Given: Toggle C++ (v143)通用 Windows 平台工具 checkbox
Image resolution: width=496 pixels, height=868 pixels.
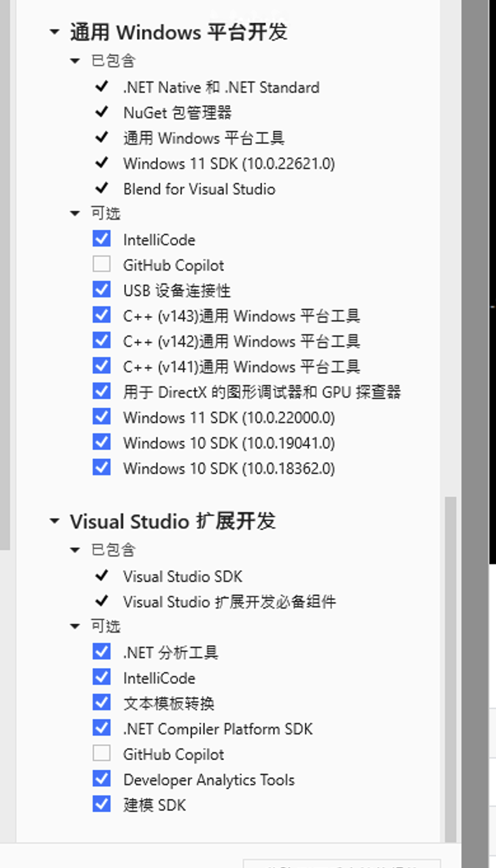Looking at the screenshot, I should click(101, 315).
